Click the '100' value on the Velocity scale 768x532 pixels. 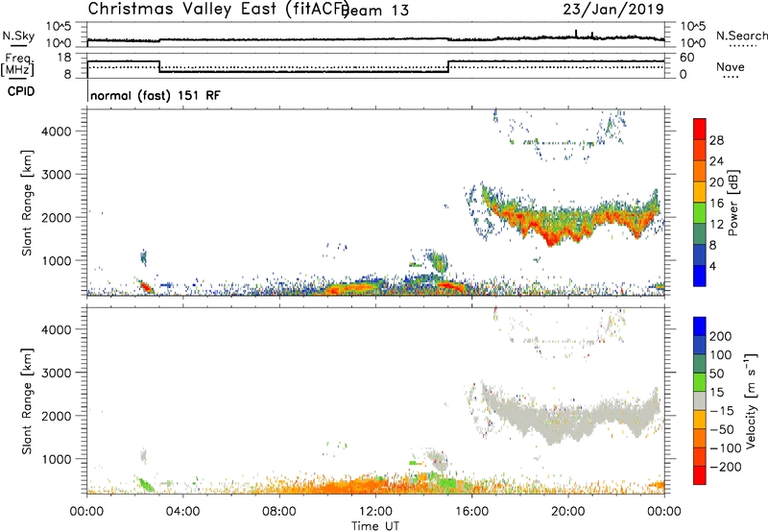[721, 354]
